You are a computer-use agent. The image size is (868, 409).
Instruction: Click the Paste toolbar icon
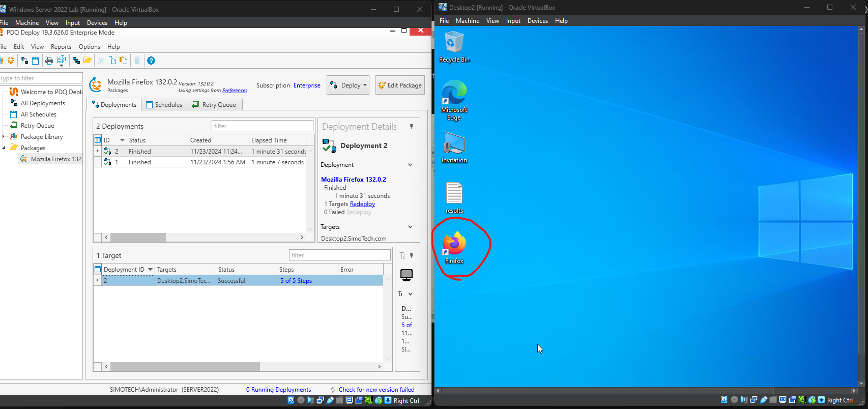pos(124,61)
